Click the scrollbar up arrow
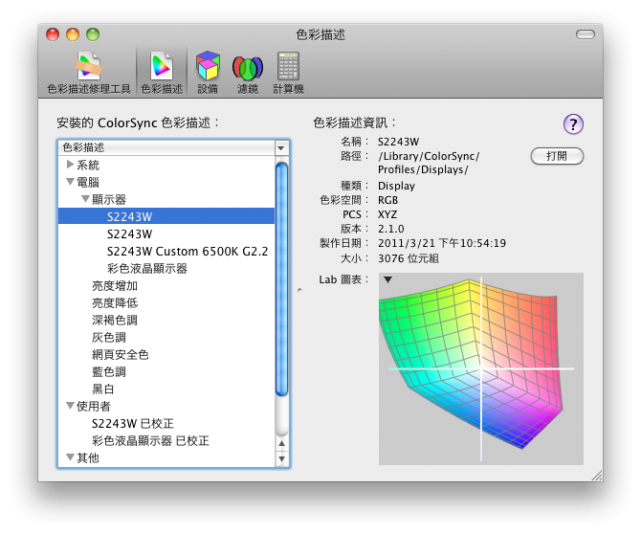The width and height of the screenshot is (640, 534). coord(282,443)
